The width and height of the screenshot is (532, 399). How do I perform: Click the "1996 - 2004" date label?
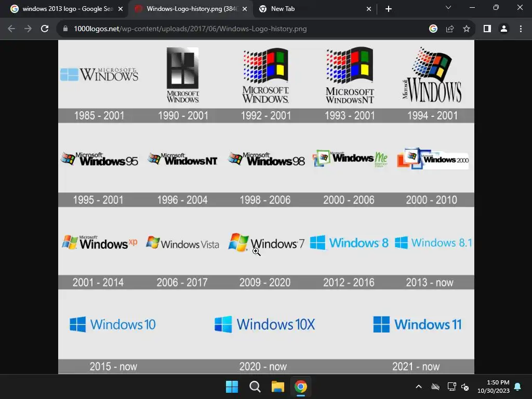182,200
